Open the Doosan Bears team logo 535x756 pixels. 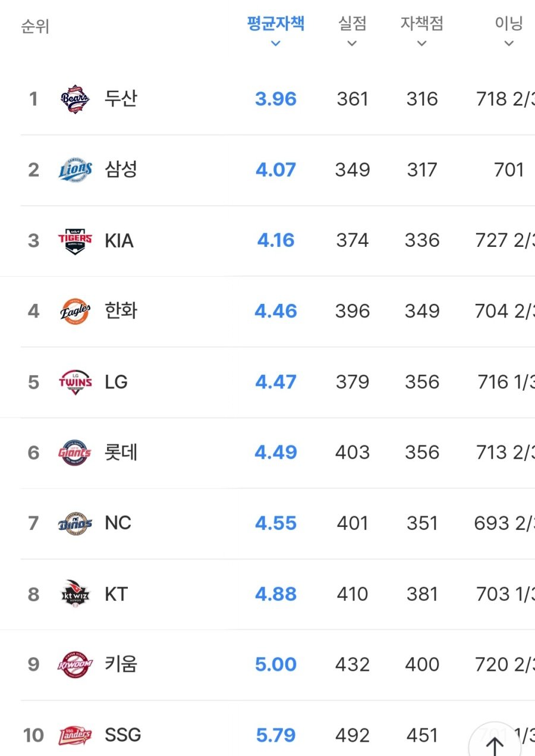coord(75,99)
